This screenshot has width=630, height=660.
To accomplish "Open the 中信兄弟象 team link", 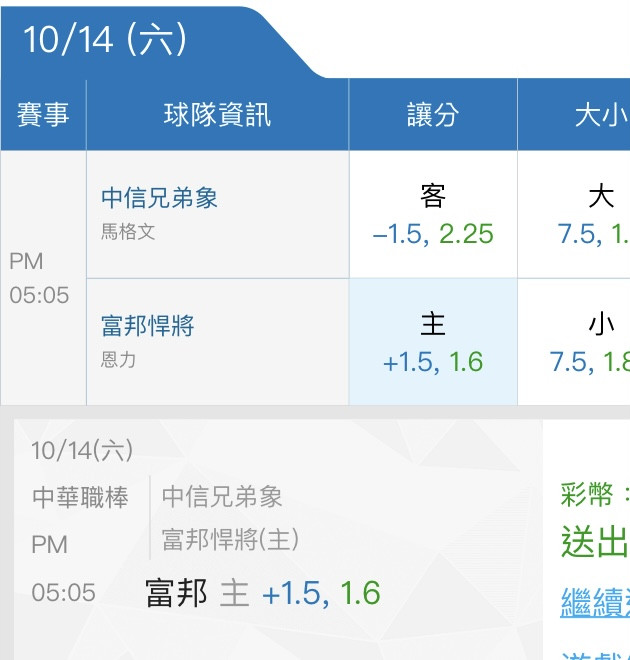I will [x=159, y=198].
